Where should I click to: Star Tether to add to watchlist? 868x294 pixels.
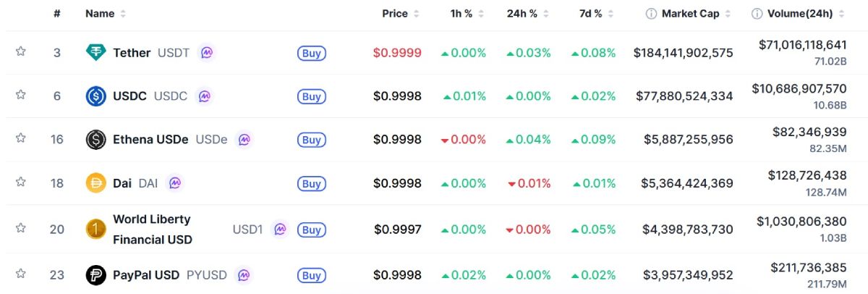point(21,51)
